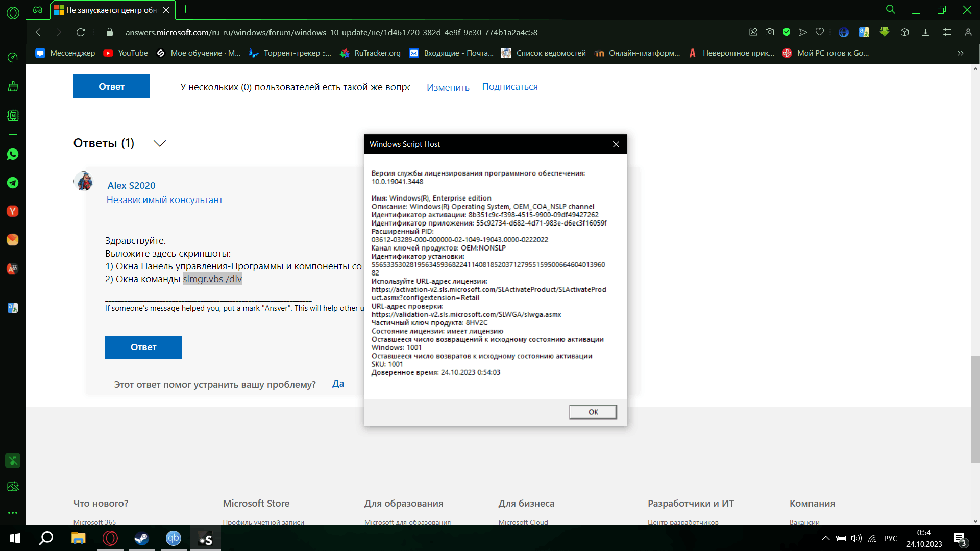The image size is (980, 551).
Task: Confirm Windows Script Host dialog with OK
Action: (x=593, y=412)
